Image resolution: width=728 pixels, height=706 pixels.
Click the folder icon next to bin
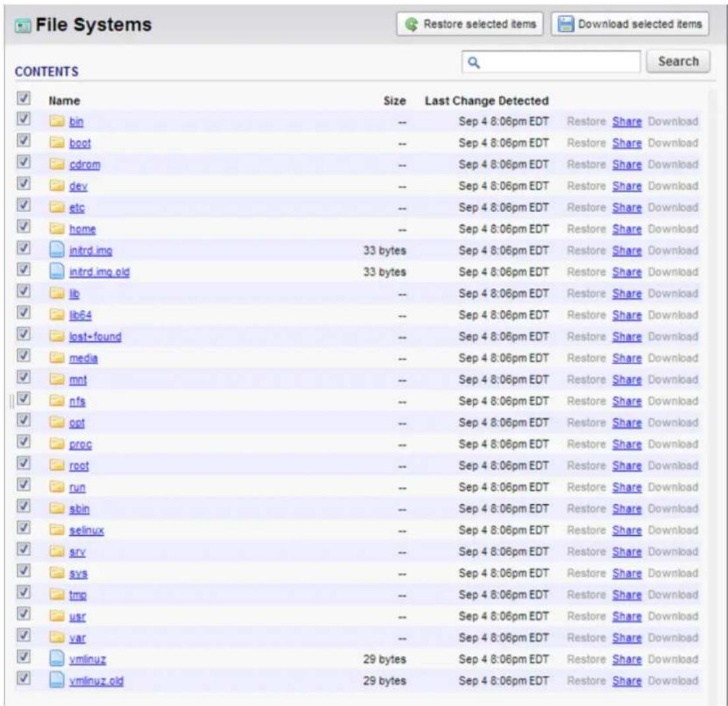pyautogui.click(x=57, y=121)
